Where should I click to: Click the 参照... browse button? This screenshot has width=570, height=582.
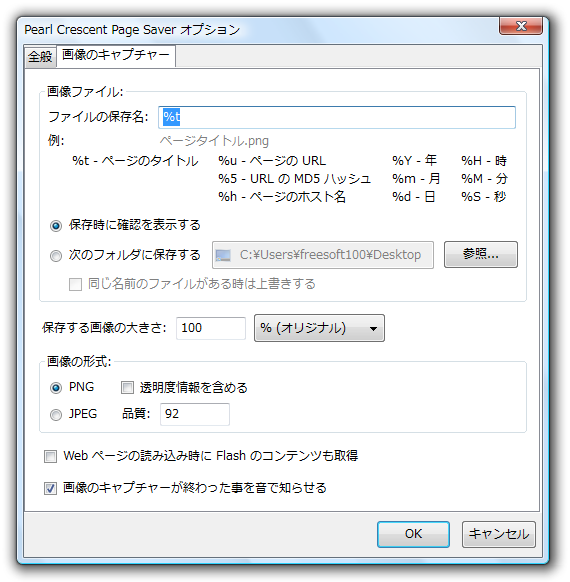click(481, 255)
